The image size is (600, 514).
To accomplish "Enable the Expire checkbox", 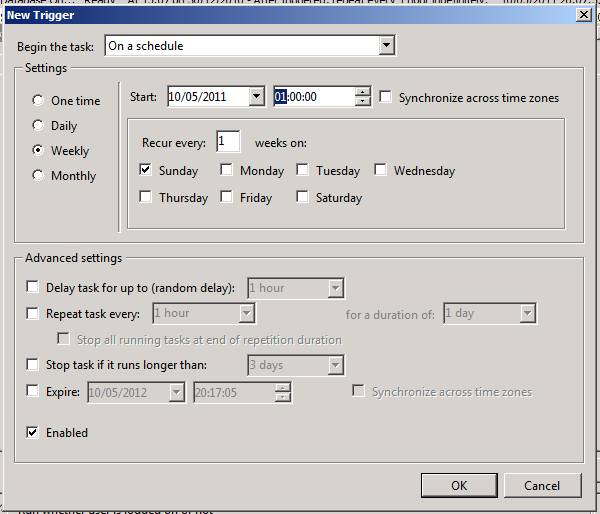I will coord(34,392).
